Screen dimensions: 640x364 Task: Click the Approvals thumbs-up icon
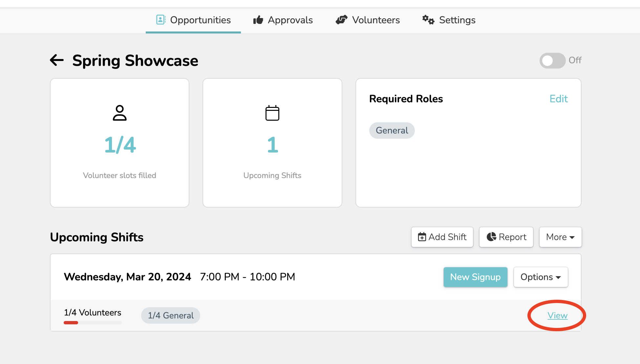258,20
